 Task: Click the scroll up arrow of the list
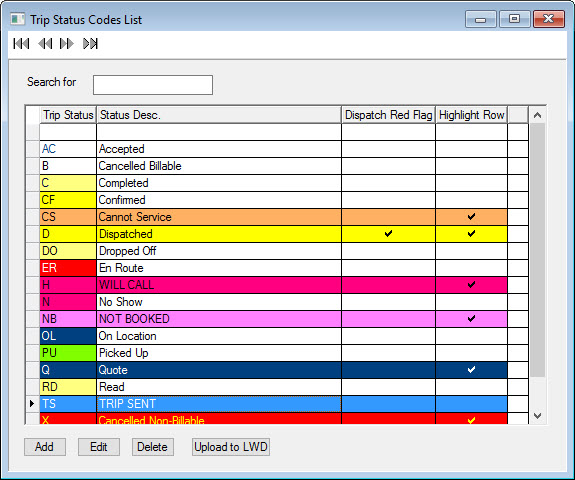click(x=538, y=115)
